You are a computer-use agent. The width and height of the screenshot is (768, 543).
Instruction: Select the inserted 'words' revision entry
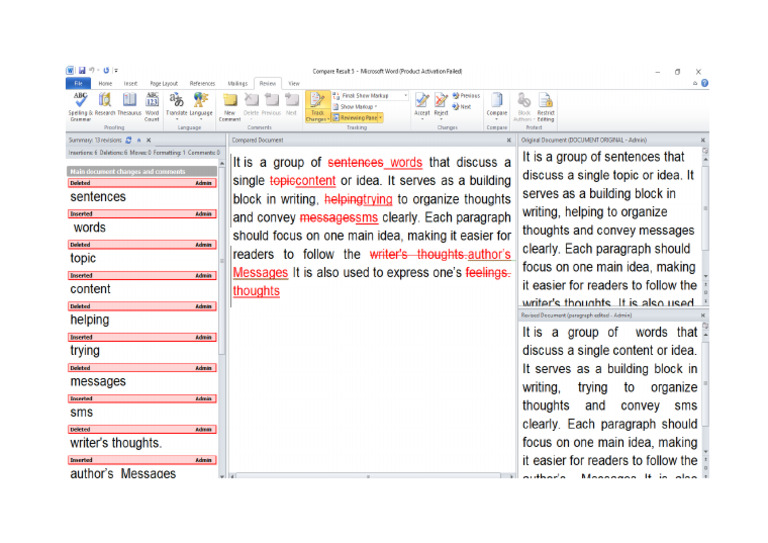click(142, 222)
